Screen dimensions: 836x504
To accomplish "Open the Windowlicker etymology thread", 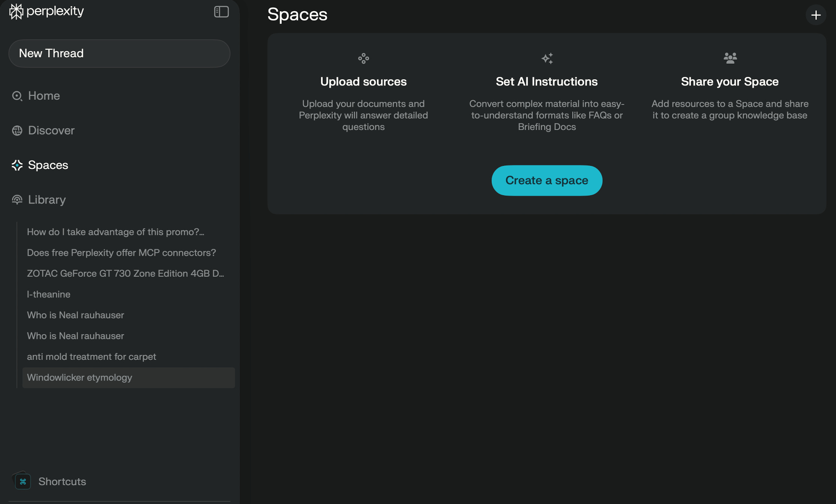I will [x=80, y=378].
